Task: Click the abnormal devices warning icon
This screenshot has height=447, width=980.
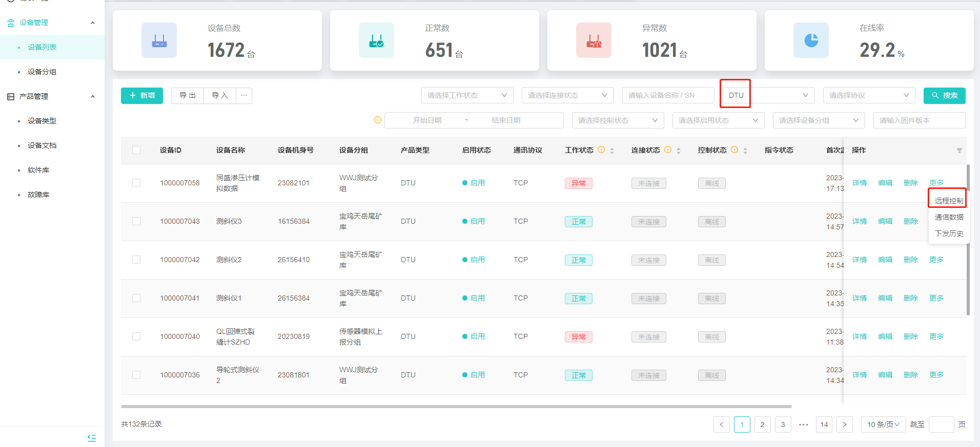Action: pyautogui.click(x=594, y=40)
